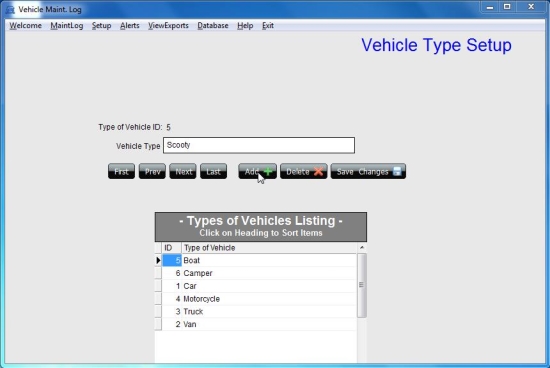
Task: Go to First record
Action: 121,171
